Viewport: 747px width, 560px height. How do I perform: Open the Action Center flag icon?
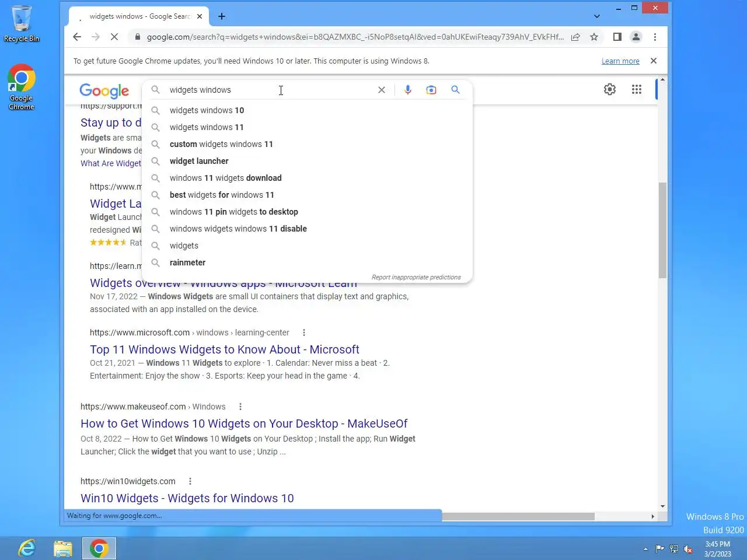tap(659, 548)
